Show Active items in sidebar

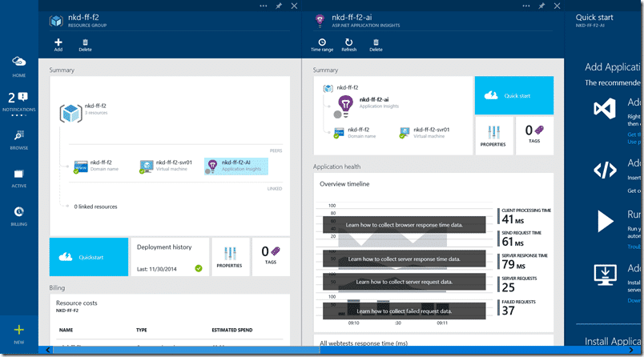[x=19, y=178]
